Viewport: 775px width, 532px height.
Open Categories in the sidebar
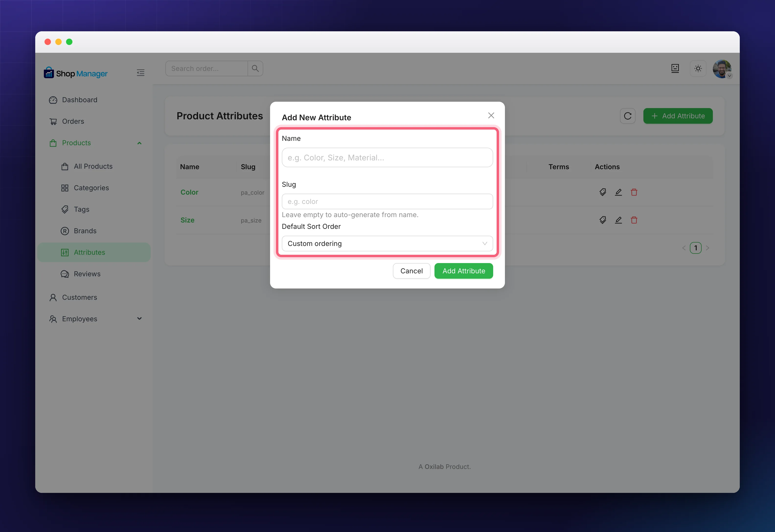click(94, 188)
